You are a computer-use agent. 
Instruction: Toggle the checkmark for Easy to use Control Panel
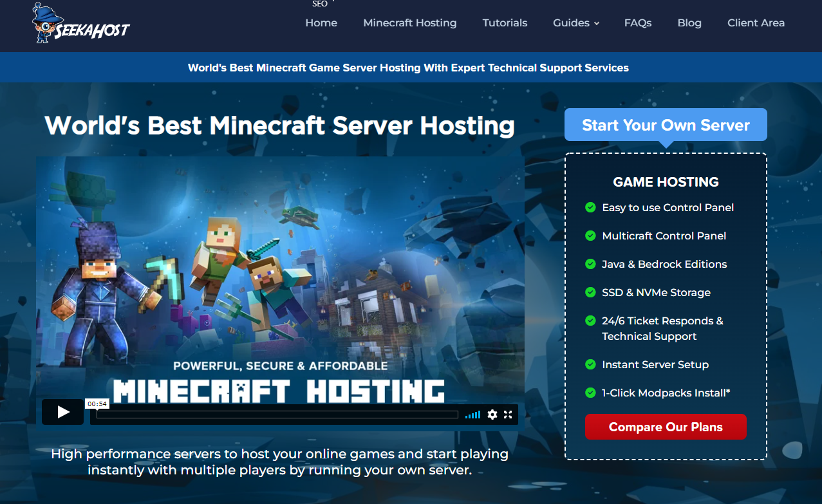pyautogui.click(x=590, y=207)
